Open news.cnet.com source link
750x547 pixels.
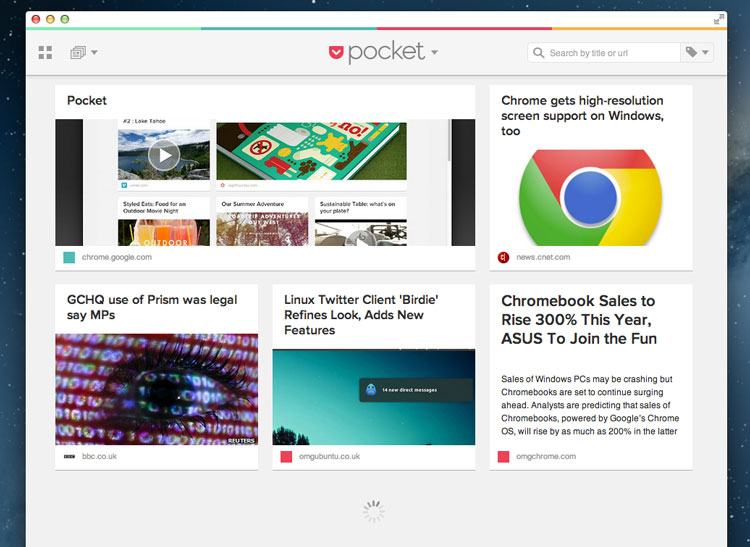[543, 257]
